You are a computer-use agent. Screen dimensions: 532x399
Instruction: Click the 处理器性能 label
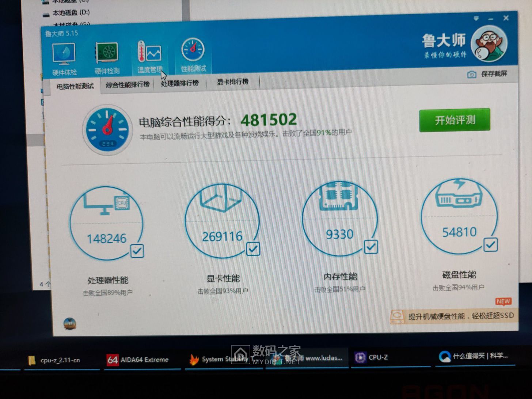[108, 280]
